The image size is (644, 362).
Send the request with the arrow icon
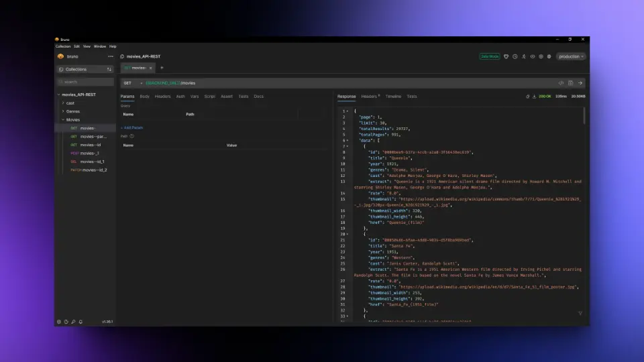[580, 83]
